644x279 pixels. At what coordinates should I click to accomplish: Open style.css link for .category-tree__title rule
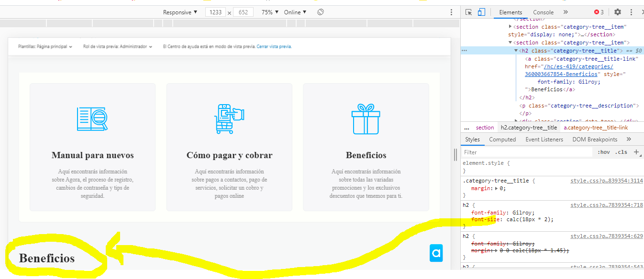tap(606, 181)
